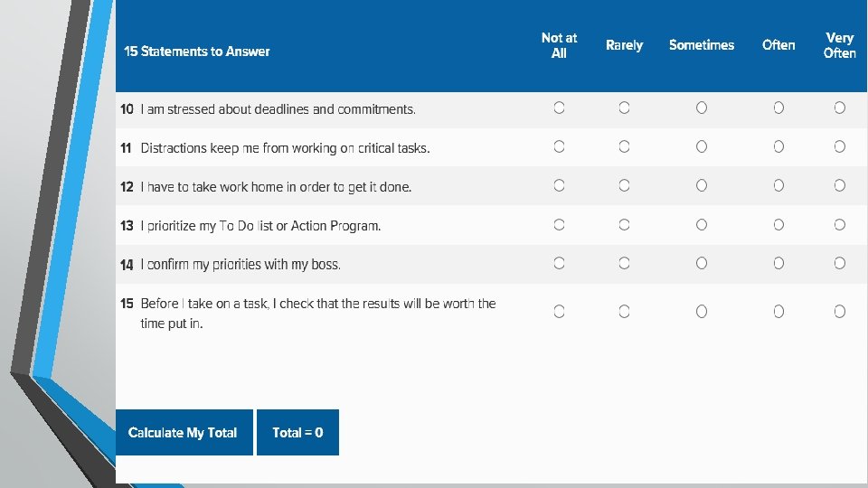Choose 'Very Often' for stressed about deadlines

(840, 108)
